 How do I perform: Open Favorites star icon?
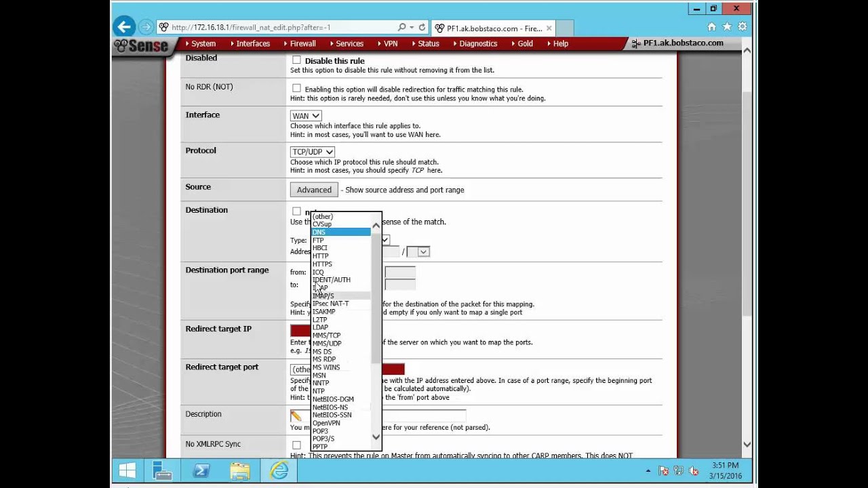pyautogui.click(x=727, y=27)
